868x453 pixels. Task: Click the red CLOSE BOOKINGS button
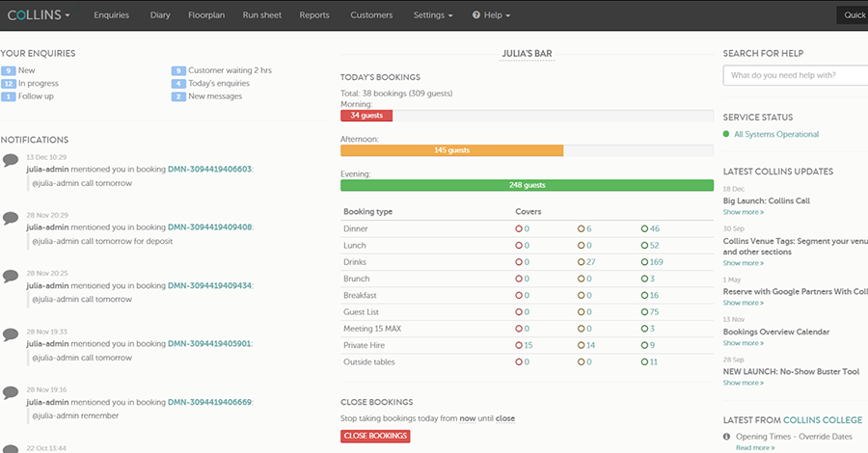point(375,436)
